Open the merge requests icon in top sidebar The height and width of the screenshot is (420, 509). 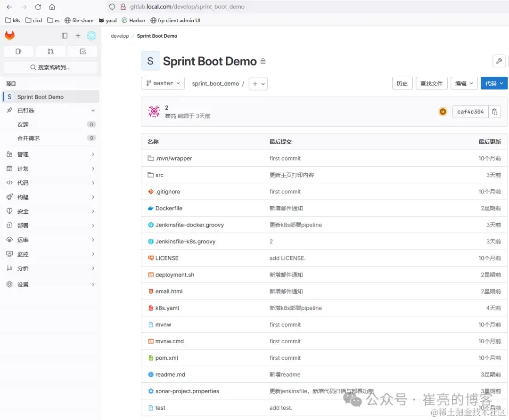[50, 51]
